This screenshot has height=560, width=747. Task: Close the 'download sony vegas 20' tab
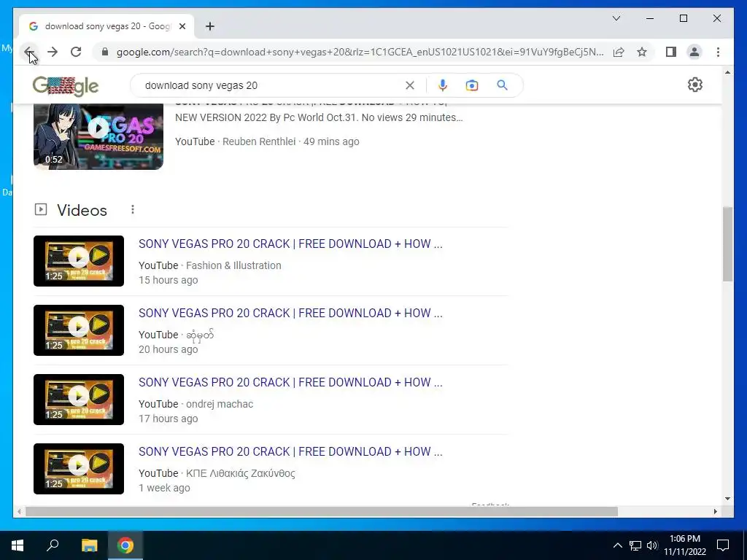click(x=182, y=26)
